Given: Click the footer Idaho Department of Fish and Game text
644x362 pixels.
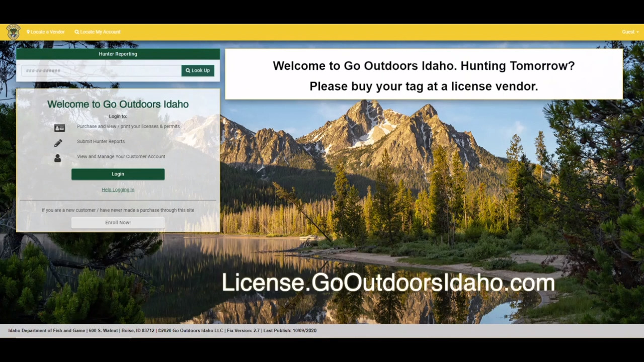Looking at the screenshot, I should pyautogui.click(x=162, y=330).
